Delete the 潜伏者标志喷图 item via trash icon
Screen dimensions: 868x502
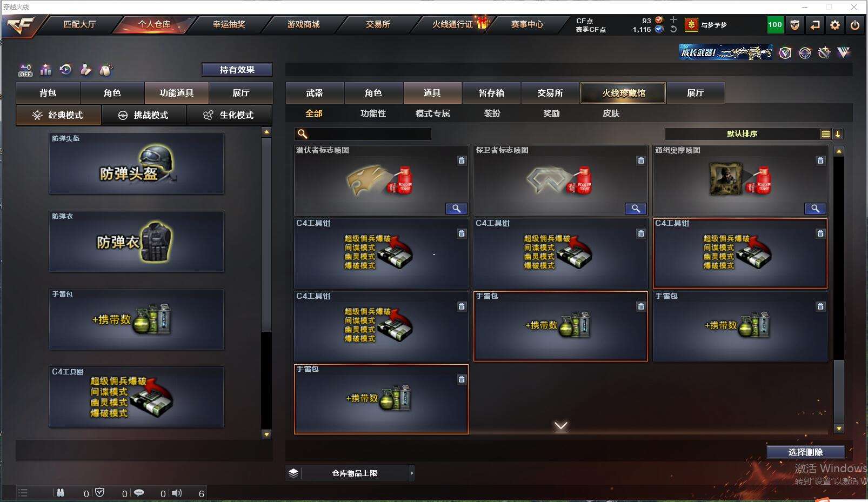(x=462, y=160)
